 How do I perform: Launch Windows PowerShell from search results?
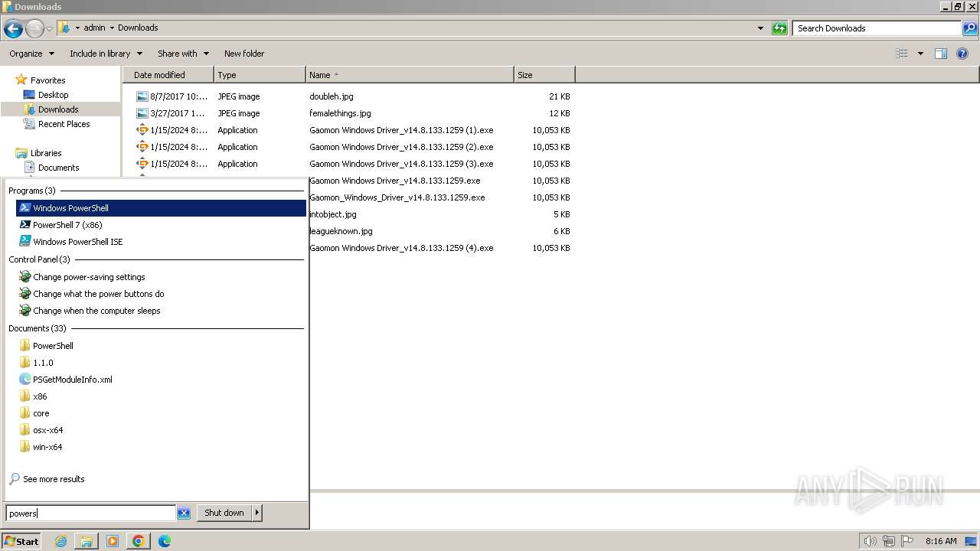point(161,208)
